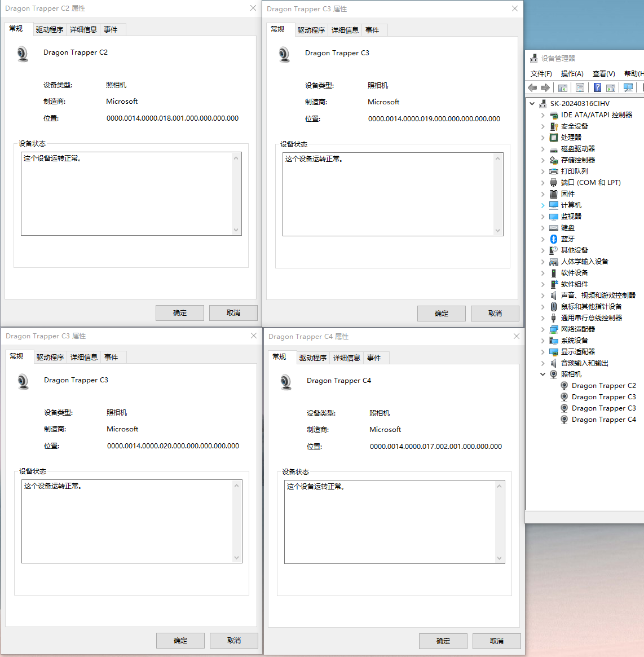Expand the 端口 (COM 和 LPT) node
The height and width of the screenshot is (657, 644).
pyautogui.click(x=542, y=183)
